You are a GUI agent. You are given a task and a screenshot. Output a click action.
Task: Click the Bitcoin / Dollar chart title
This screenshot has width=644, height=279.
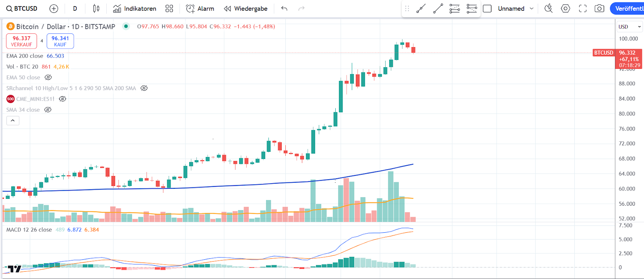click(66, 27)
